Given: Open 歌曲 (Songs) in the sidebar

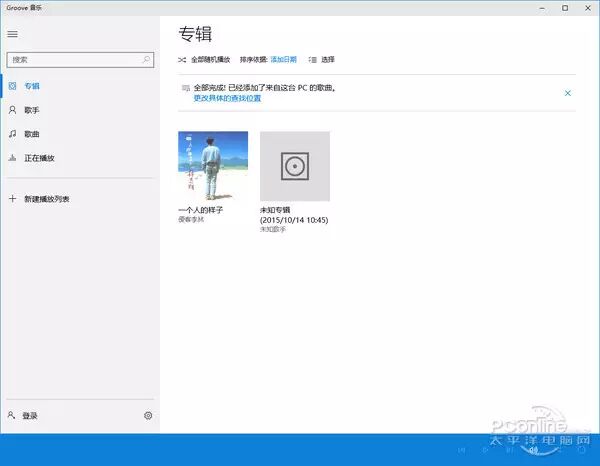Looking at the screenshot, I should tap(80, 134).
